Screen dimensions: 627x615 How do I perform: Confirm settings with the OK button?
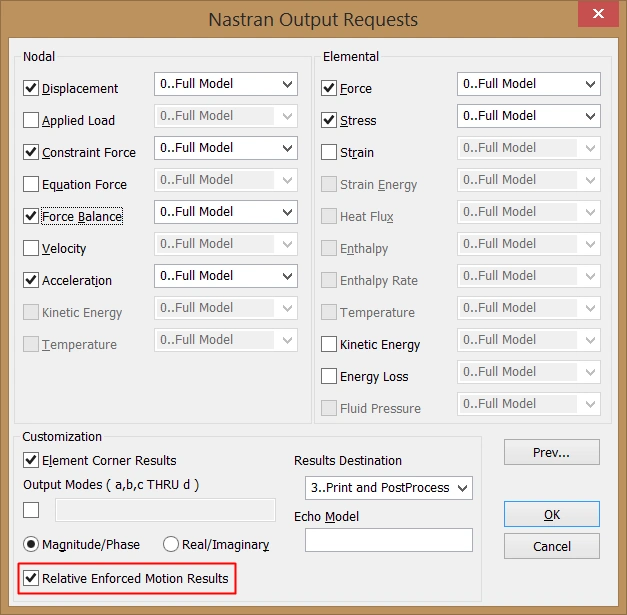(x=552, y=514)
